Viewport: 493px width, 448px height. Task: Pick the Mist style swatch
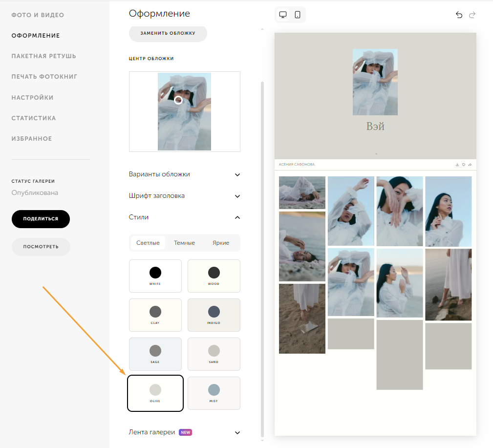[x=214, y=393]
